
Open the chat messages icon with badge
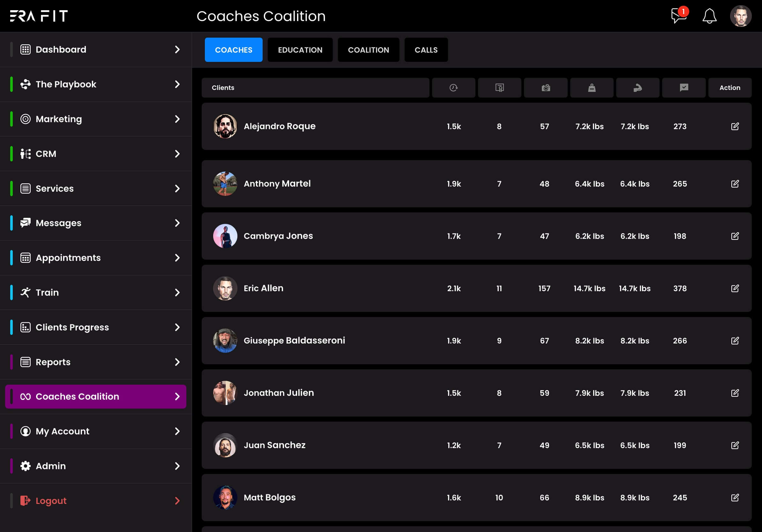tap(679, 15)
